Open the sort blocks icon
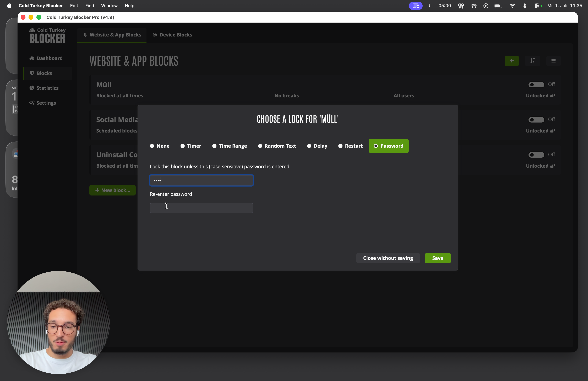The image size is (588, 381). tap(532, 61)
